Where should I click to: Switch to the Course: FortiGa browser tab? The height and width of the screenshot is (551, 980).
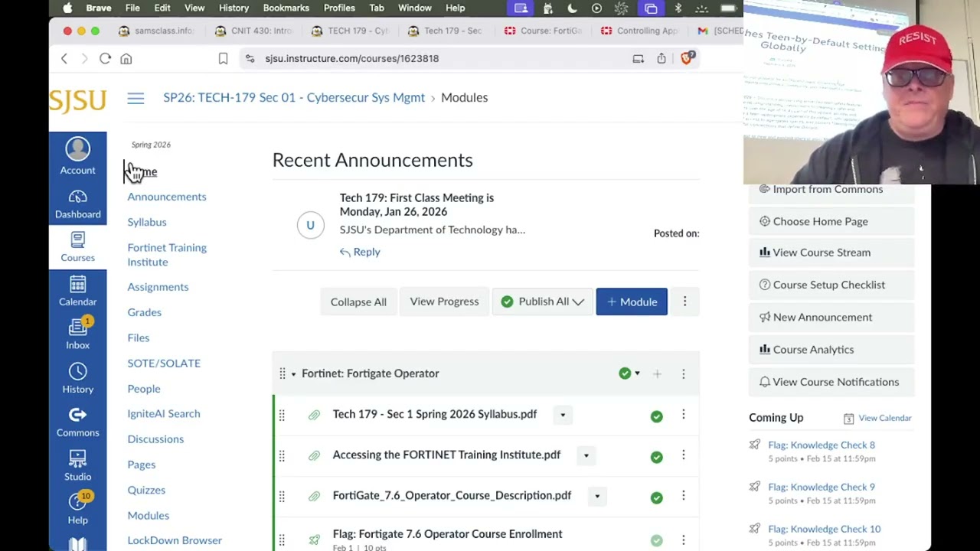coord(543,31)
